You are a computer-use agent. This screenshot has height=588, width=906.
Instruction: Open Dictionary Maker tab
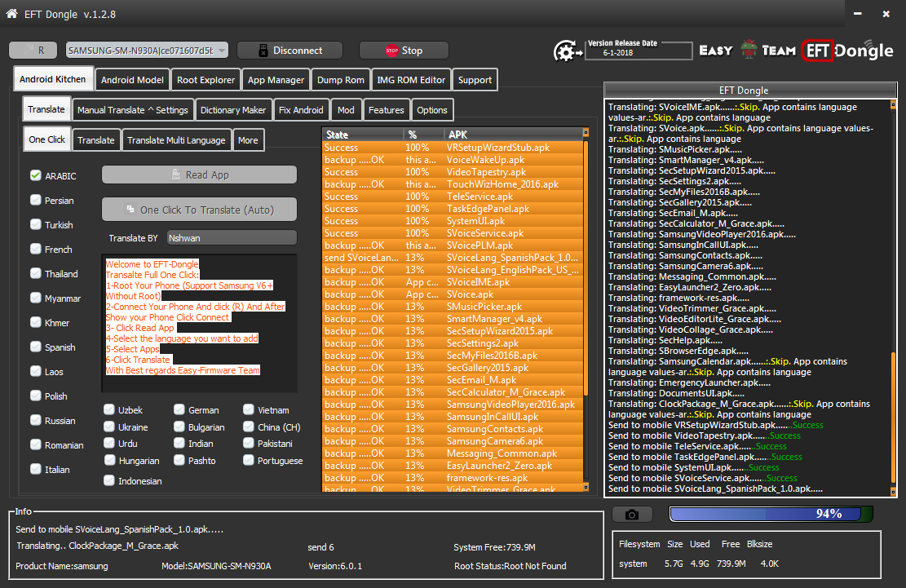pyautogui.click(x=233, y=110)
